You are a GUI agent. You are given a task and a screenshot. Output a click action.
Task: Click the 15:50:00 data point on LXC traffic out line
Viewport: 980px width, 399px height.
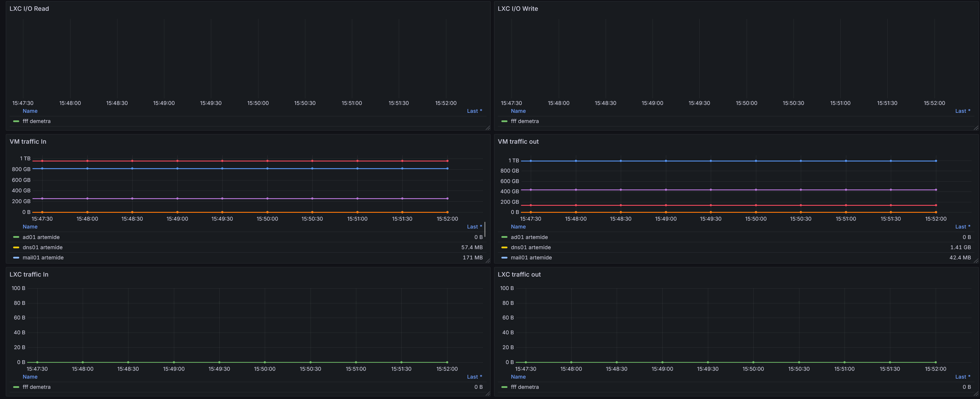(753, 363)
